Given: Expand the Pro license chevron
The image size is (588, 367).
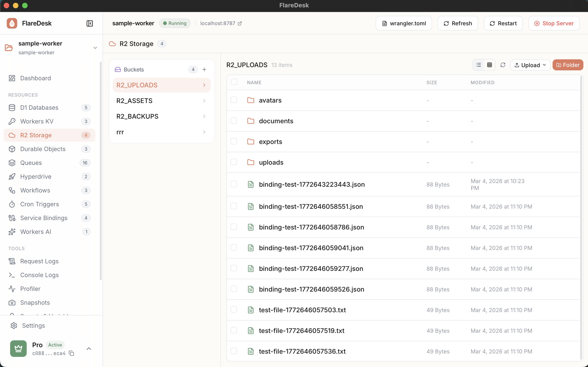Looking at the screenshot, I should [x=89, y=349].
